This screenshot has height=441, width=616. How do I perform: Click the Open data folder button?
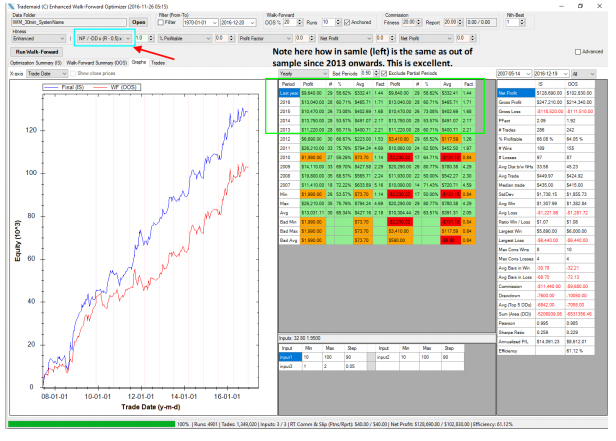138,20
